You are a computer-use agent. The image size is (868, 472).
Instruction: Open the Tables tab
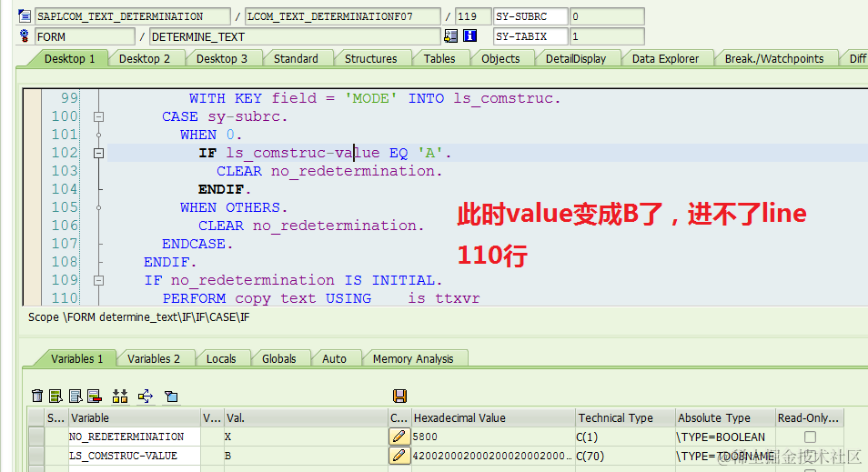(439, 58)
